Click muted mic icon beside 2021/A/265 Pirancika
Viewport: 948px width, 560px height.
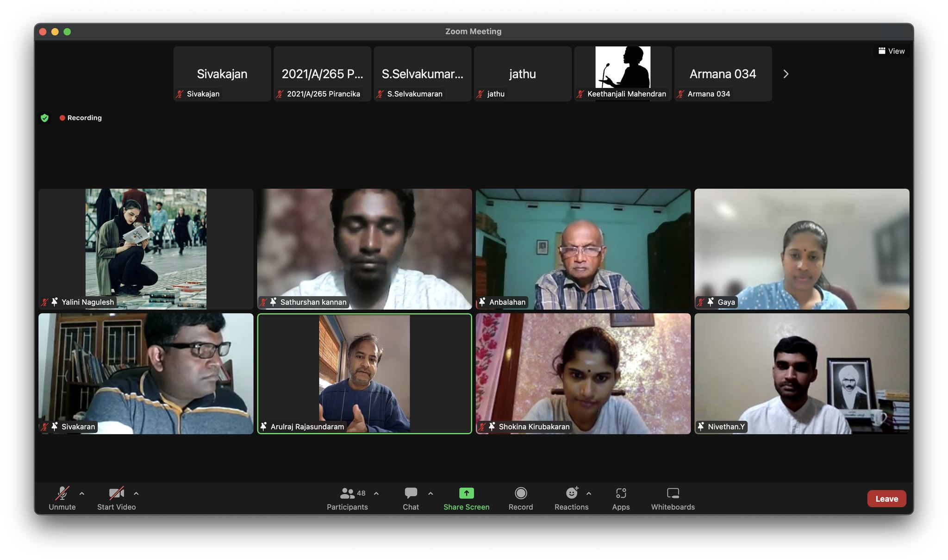point(280,94)
